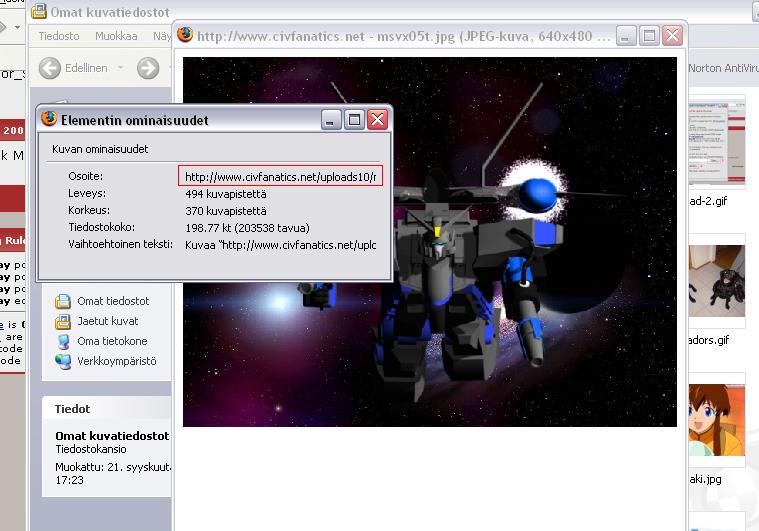The image size is (759, 531).
Task: Open Jaetut kuvat link
Action: pyautogui.click(x=108, y=321)
